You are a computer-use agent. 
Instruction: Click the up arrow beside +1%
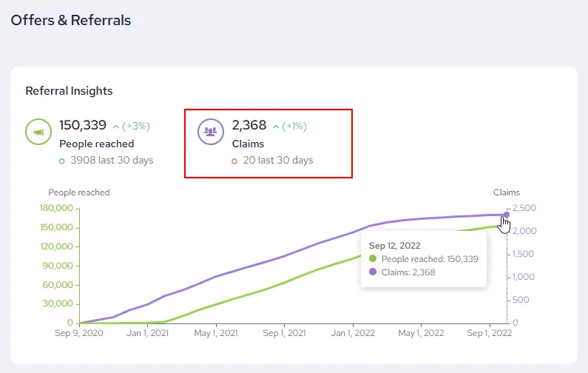point(276,127)
